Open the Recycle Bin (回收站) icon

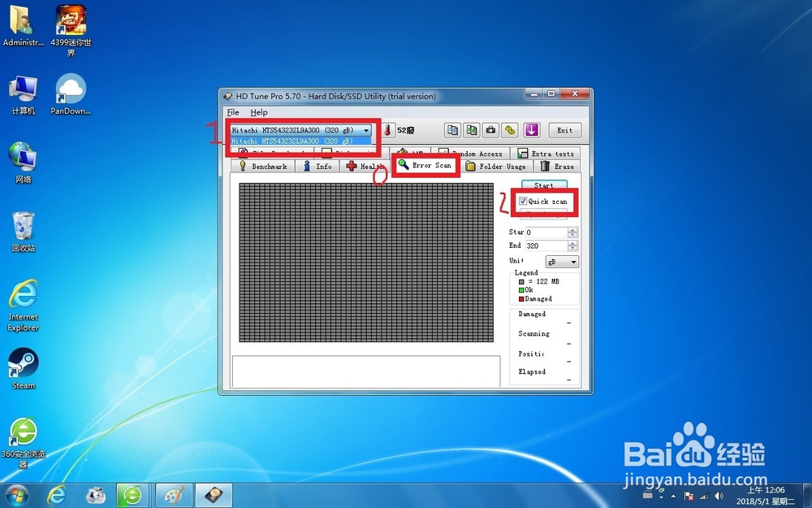coord(23,231)
